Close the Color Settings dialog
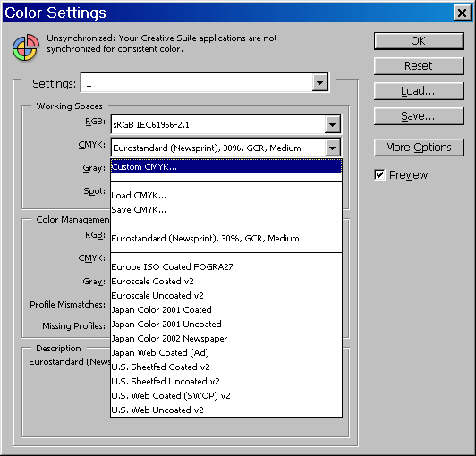The width and height of the screenshot is (476, 456). [462, 13]
